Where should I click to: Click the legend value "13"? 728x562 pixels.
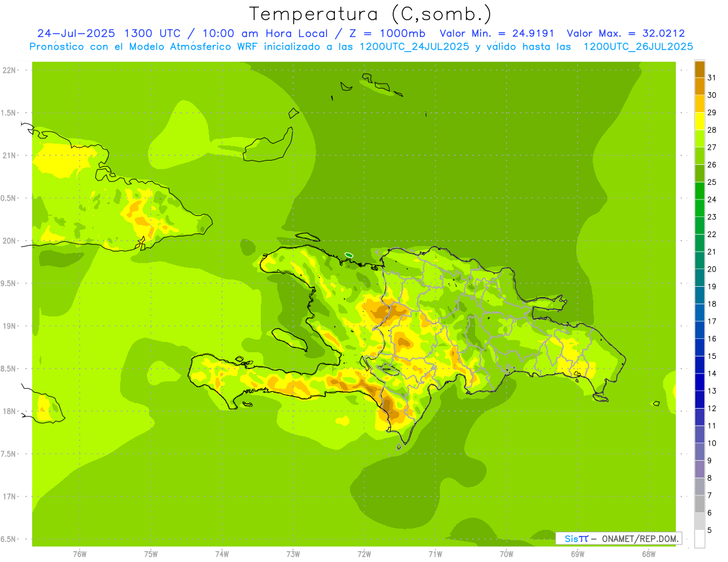click(712, 391)
